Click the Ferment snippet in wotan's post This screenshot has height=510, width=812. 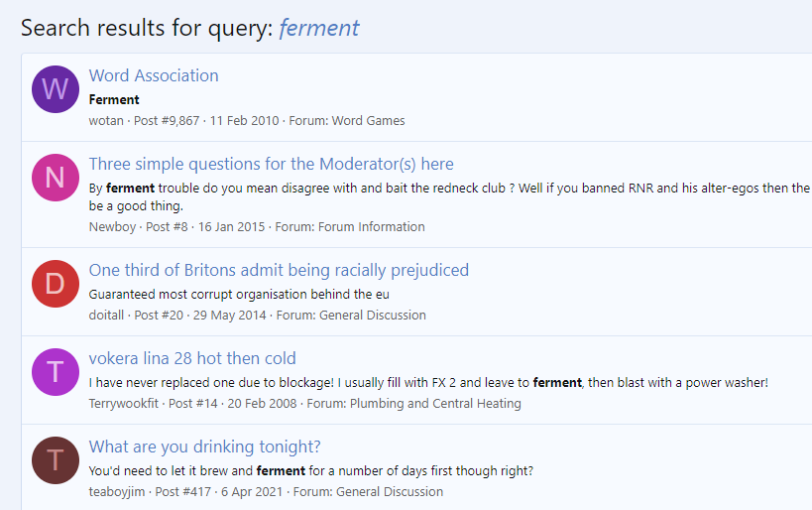(114, 99)
